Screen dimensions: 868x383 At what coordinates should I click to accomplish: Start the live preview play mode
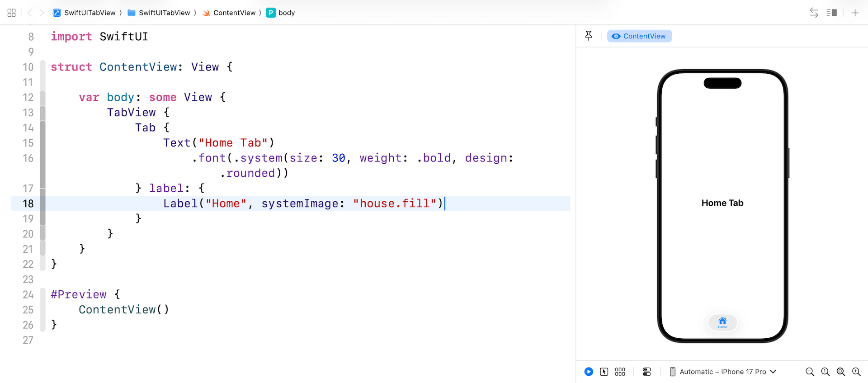[589, 372]
